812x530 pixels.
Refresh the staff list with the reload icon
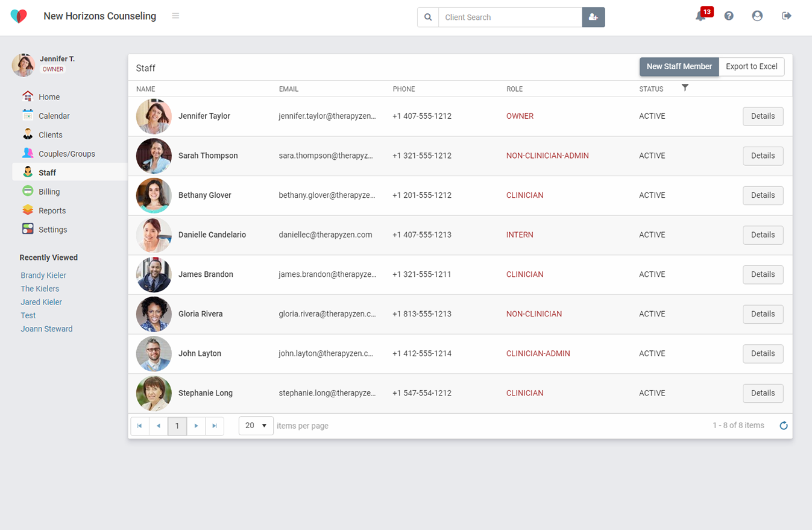[783, 425]
